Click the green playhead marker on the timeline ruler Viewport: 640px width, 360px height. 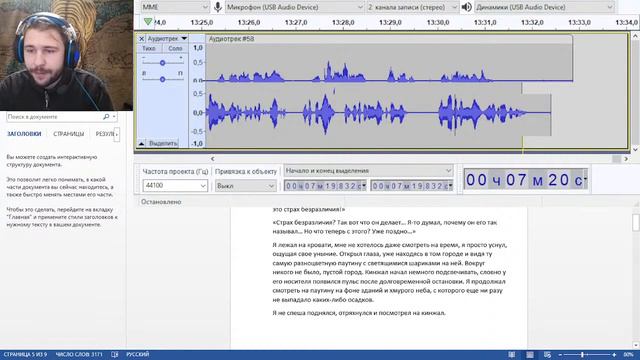click(x=148, y=21)
